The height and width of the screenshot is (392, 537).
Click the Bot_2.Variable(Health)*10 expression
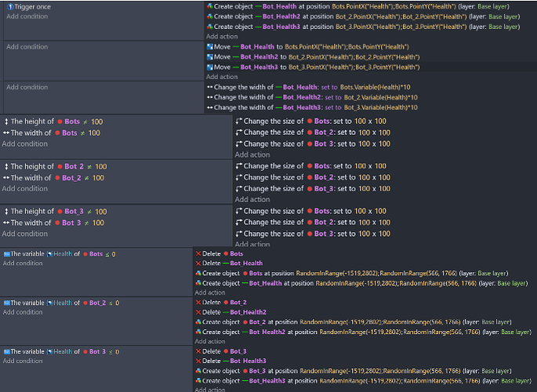pyautogui.click(x=381, y=97)
